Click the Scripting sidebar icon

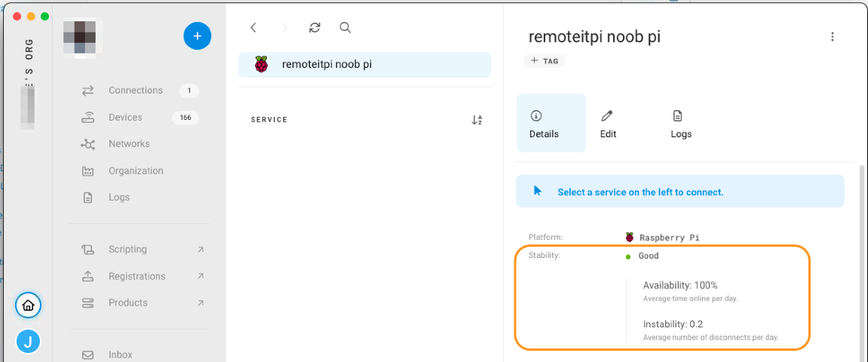click(87, 250)
